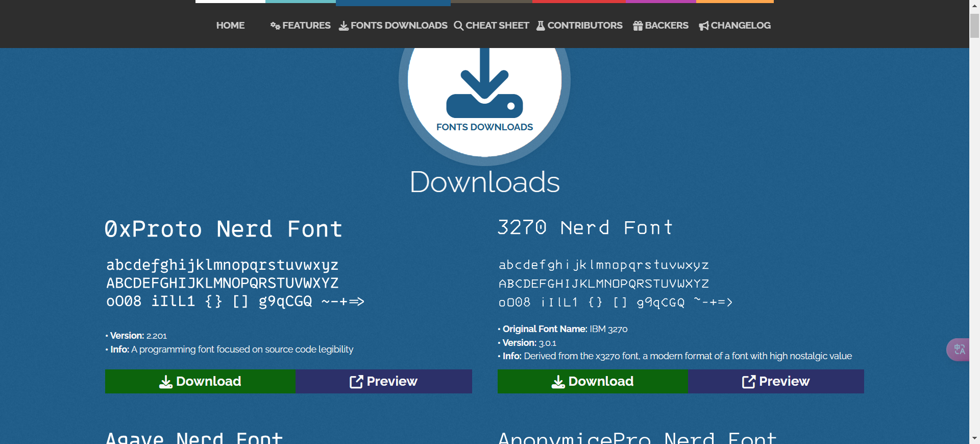Click the download icon beside FONTS DOWNLOADS
This screenshot has height=444, width=980.
click(x=344, y=26)
